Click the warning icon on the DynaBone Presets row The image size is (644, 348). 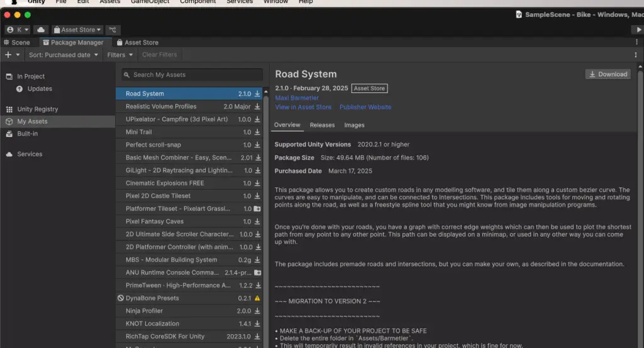(x=257, y=298)
